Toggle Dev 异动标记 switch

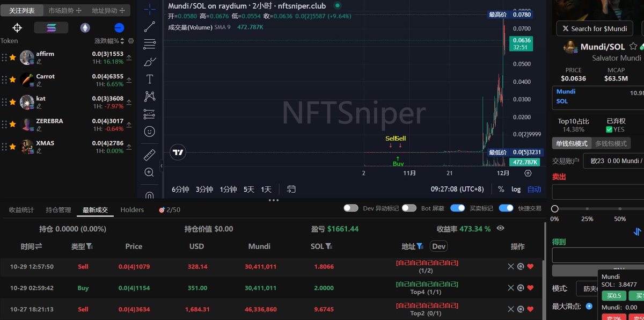point(351,208)
